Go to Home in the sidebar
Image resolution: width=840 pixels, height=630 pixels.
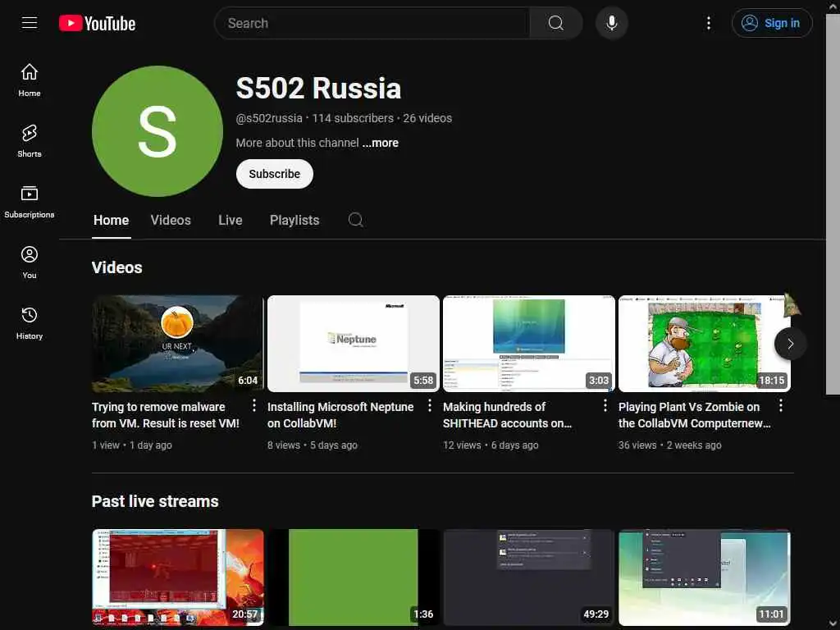[30, 80]
